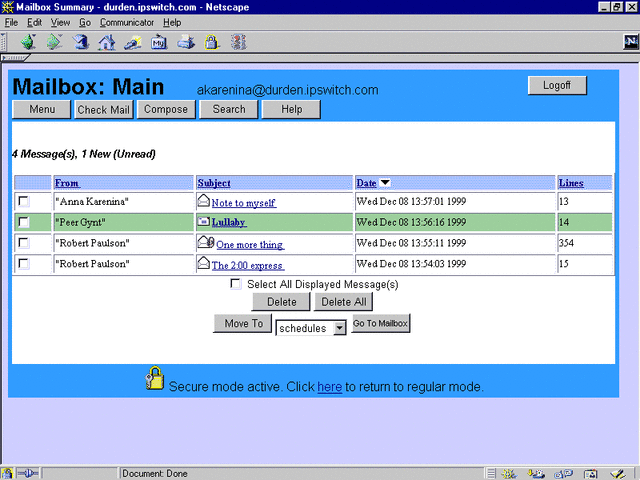
Task: Click the Forward navigation arrow icon
Action: (54, 42)
